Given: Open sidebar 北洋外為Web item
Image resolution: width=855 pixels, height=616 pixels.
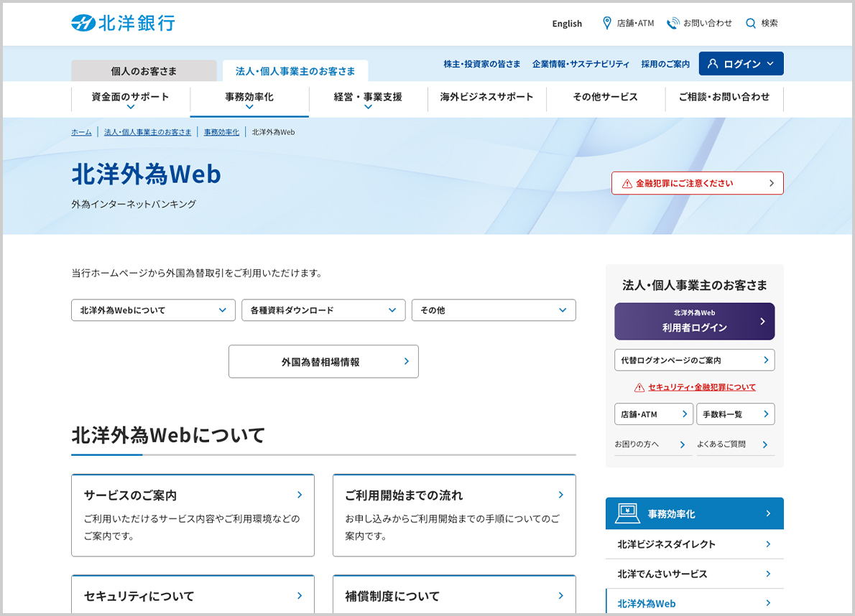Looking at the screenshot, I should (x=695, y=602).
